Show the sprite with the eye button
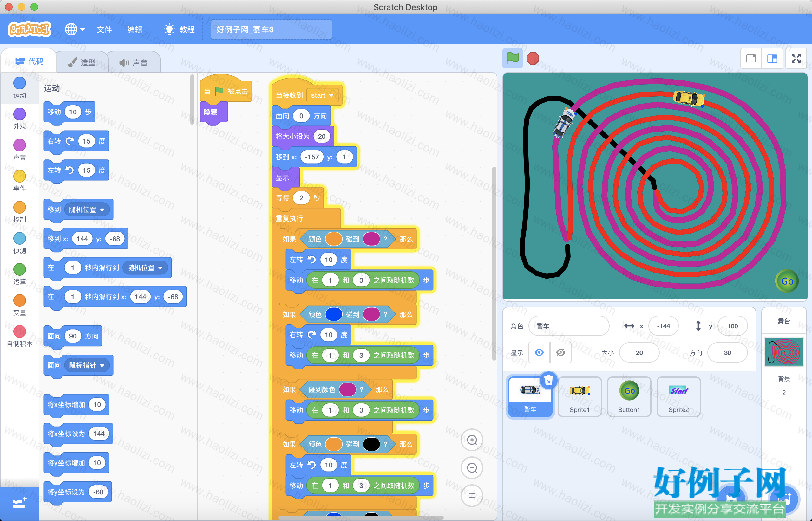Screen dimensions: 812x521 [540, 352]
